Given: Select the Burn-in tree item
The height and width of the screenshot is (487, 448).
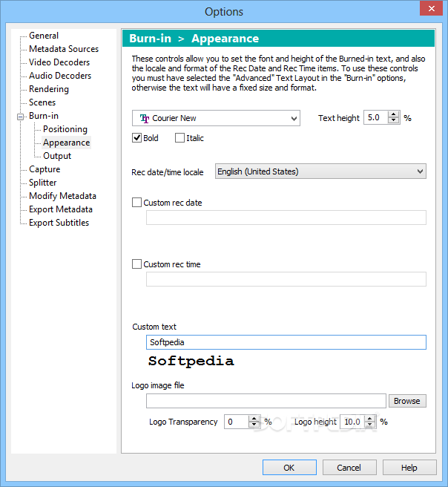Looking at the screenshot, I should 44,116.
